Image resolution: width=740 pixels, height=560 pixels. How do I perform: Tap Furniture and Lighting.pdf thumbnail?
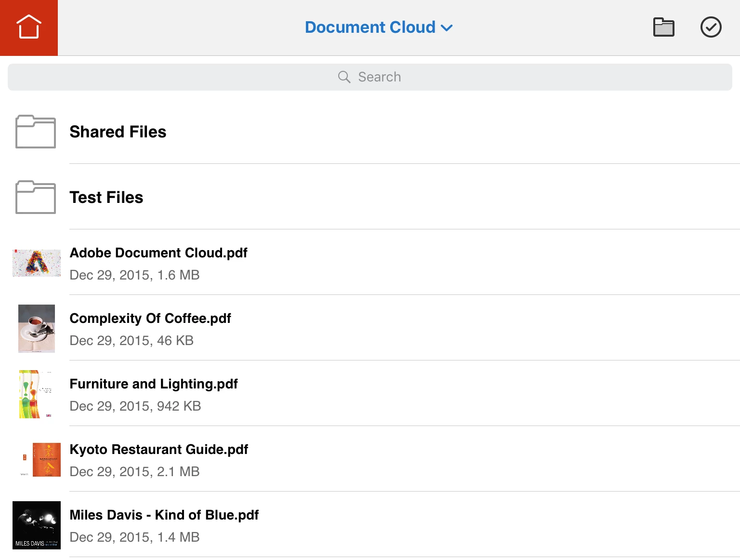pos(37,394)
